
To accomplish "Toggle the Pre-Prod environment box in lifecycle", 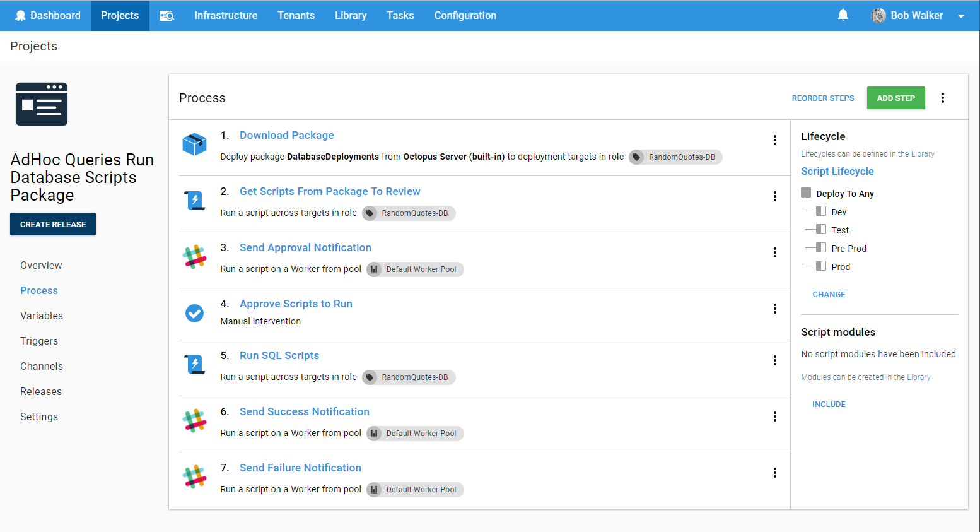I will click(821, 248).
